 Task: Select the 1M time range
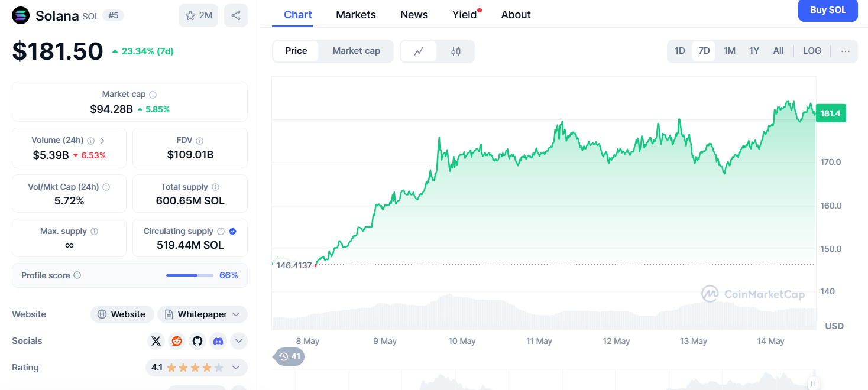coord(729,51)
